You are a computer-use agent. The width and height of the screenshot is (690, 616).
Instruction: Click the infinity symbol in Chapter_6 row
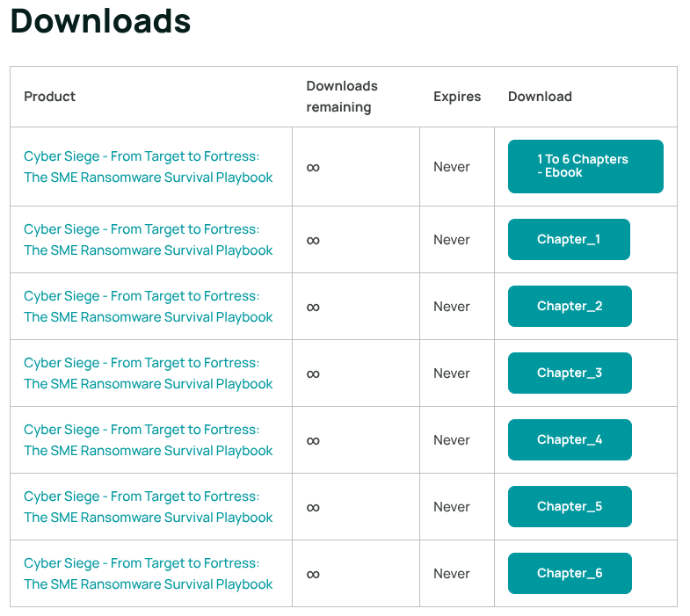point(313,575)
